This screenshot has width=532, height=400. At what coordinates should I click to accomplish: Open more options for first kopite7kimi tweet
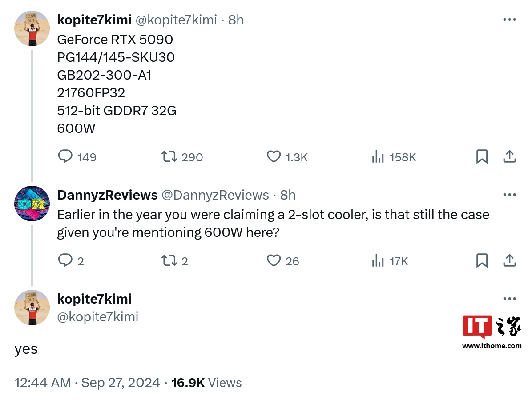[509, 20]
